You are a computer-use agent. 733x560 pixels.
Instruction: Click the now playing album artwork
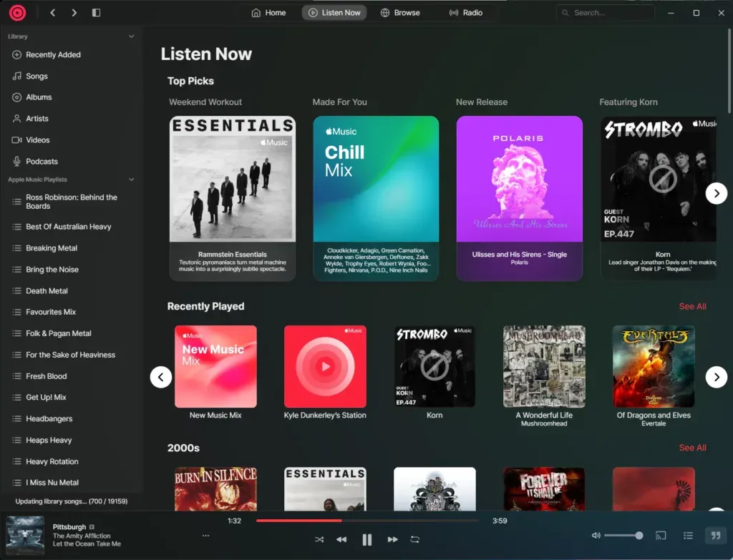tap(25, 535)
